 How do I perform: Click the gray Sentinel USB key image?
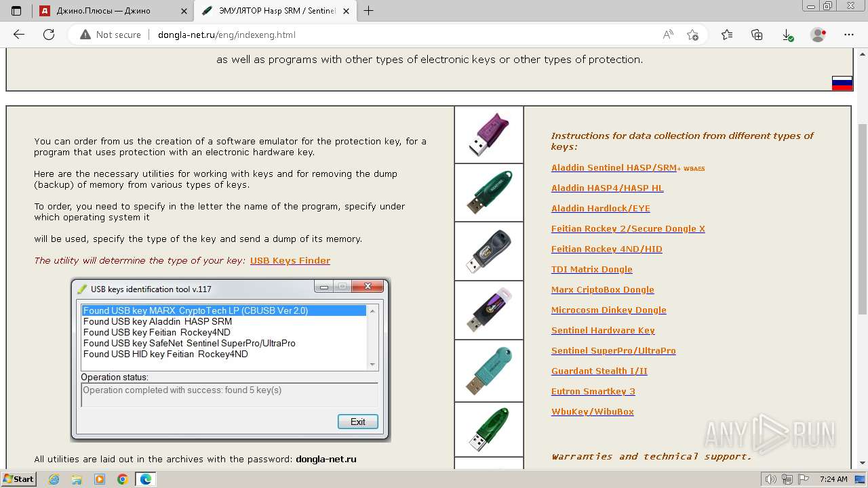coord(489,251)
